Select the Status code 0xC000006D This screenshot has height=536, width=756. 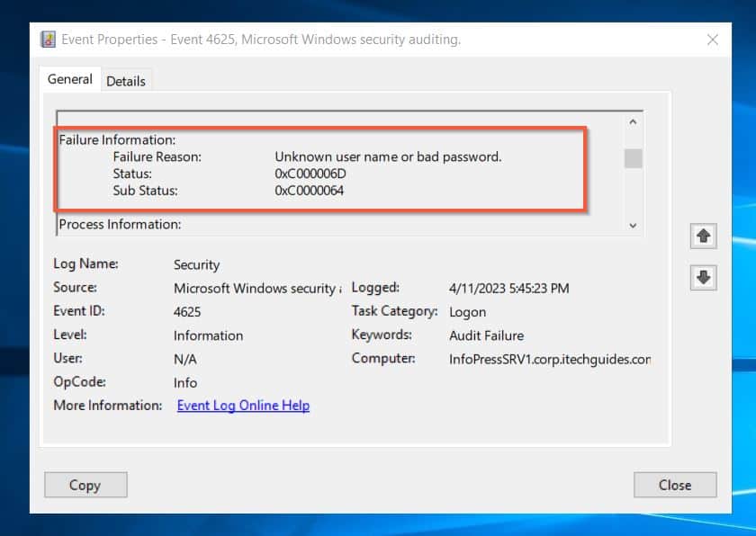tap(310, 174)
